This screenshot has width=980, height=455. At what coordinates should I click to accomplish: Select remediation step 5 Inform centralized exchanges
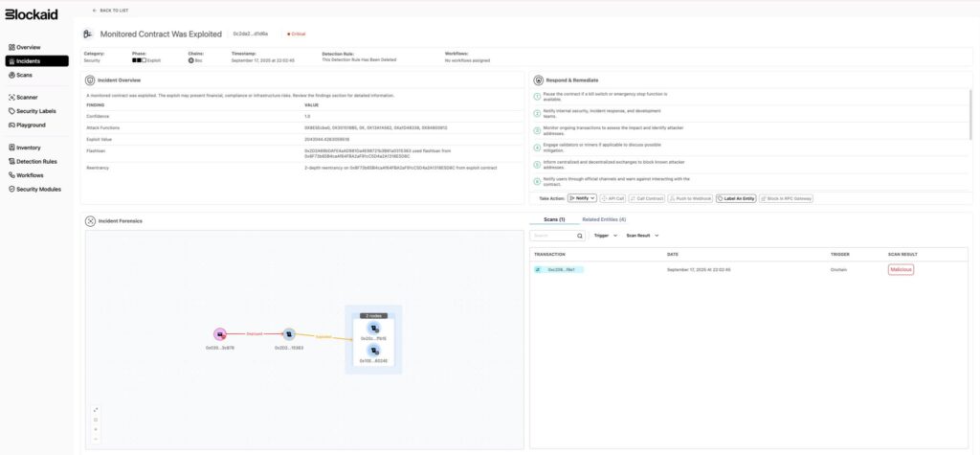click(749, 165)
